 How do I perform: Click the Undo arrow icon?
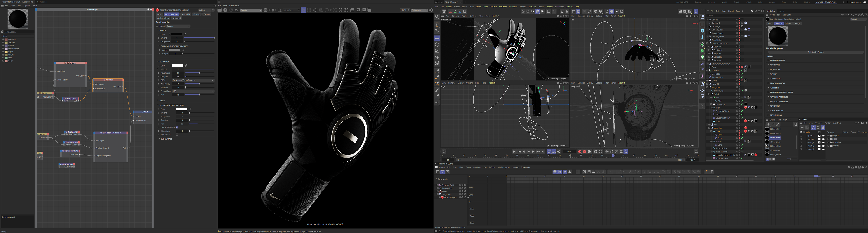point(437,2)
